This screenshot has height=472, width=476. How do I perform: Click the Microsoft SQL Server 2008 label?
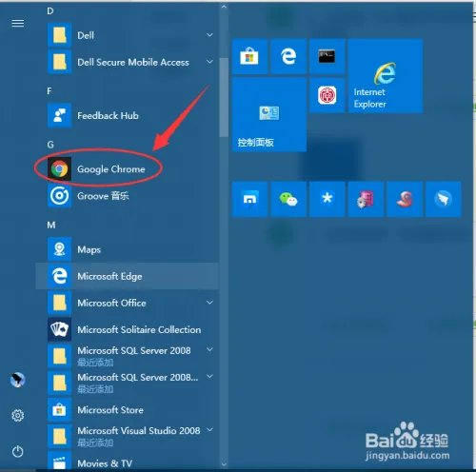pos(134,350)
